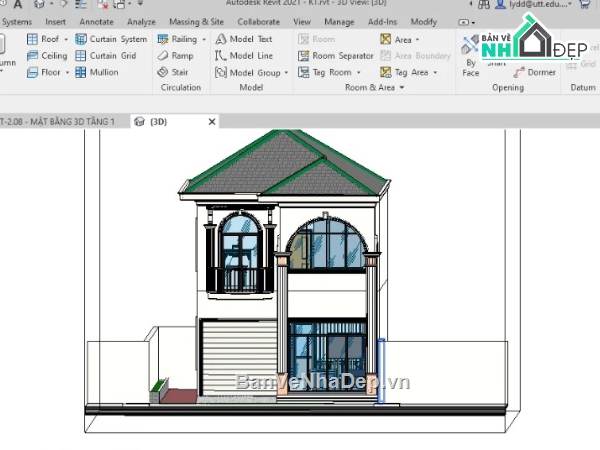Screen dimensions: 600x450
Task: Select the Floor tool icon
Action: pos(33,72)
